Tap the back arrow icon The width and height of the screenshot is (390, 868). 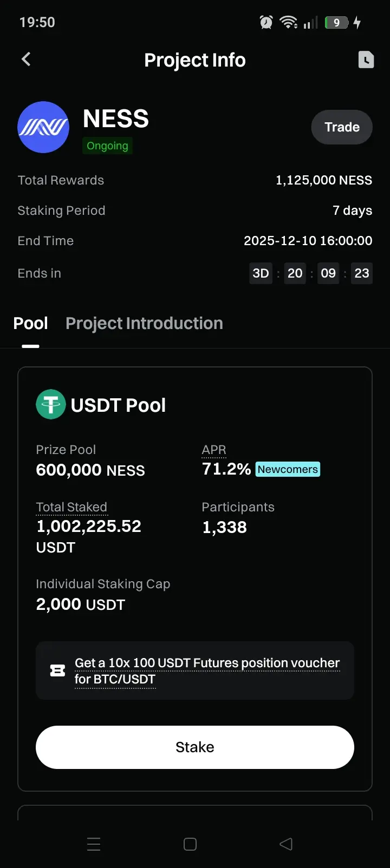pyautogui.click(x=26, y=60)
